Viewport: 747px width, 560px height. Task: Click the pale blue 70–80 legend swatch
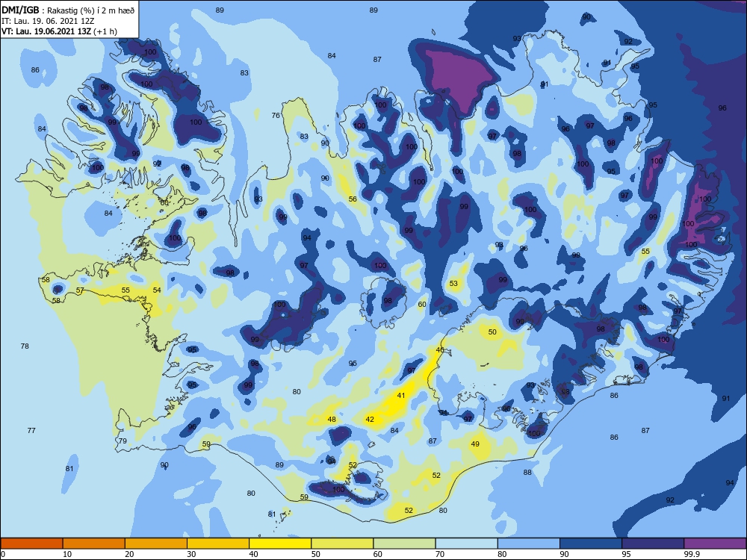coord(466,544)
